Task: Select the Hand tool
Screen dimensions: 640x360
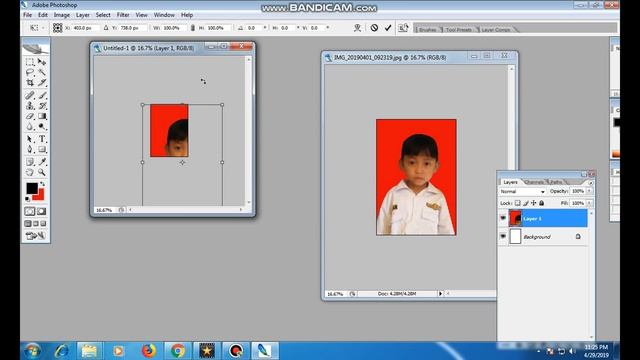Action: (x=30, y=172)
